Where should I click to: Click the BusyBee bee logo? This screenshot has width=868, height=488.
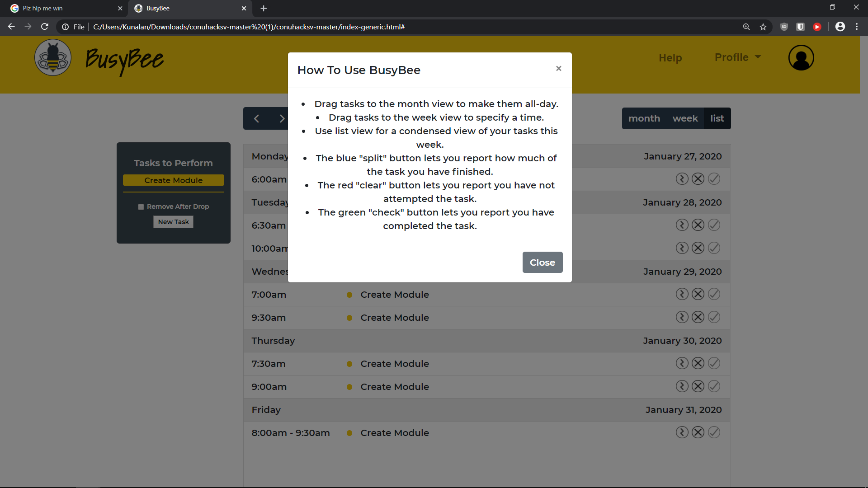tap(53, 58)
